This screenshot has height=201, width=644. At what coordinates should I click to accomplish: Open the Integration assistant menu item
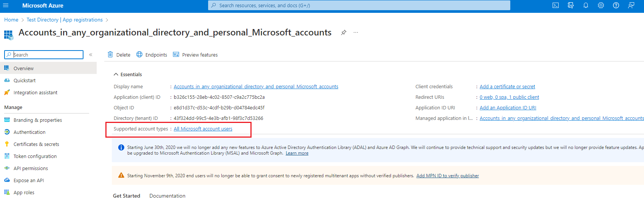coord(48,92)
